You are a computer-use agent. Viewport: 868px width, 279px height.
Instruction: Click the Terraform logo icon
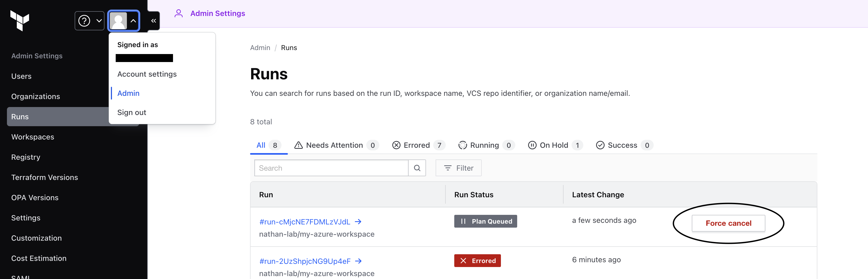(19, 20)
